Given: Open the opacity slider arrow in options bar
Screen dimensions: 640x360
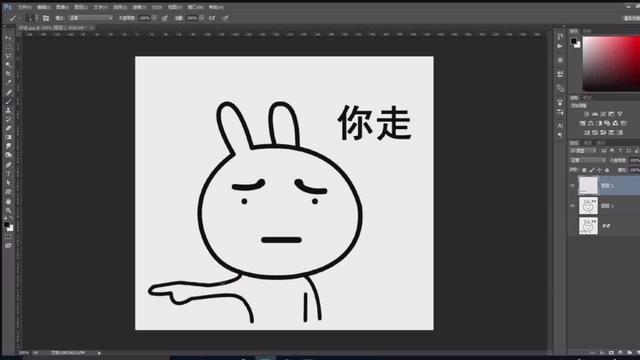Looking at the screenshot, I should (x=155, y=18).
